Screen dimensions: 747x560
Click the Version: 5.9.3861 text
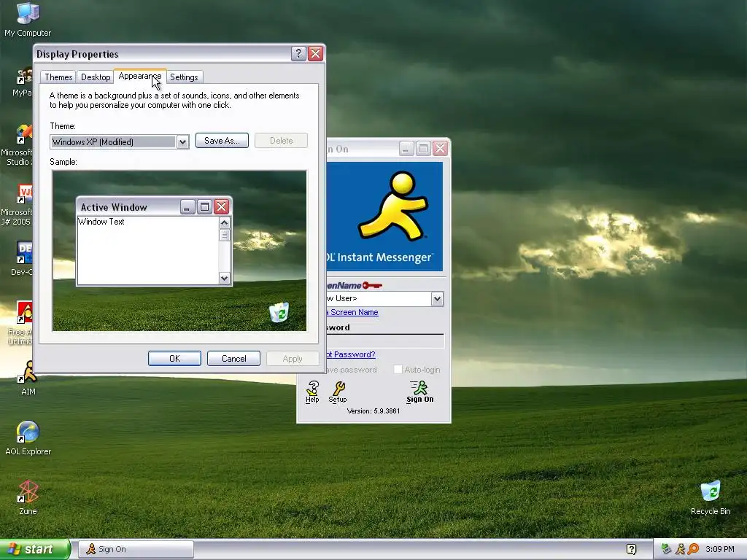point(373,411)
